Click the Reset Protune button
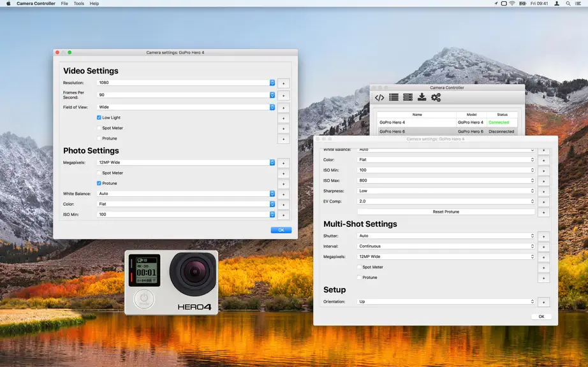This screenshot has width=588, height=367. tap(446, 212)
